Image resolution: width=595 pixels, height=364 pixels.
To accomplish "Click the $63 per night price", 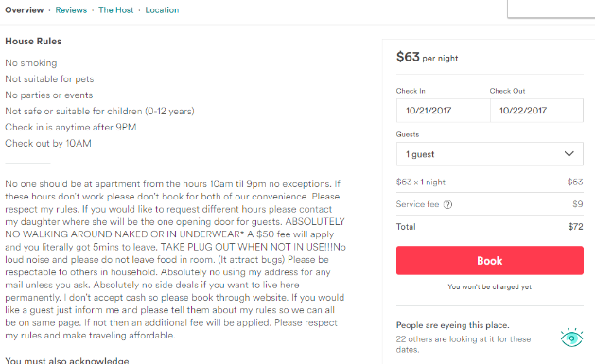I will [428, 58].
